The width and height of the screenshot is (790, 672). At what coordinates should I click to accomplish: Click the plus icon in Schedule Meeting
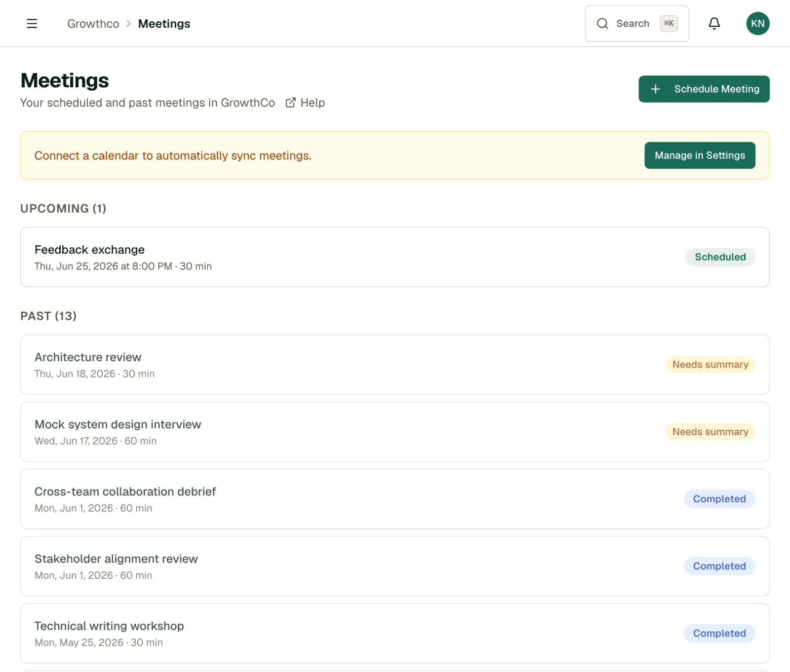tap(655, 89)
